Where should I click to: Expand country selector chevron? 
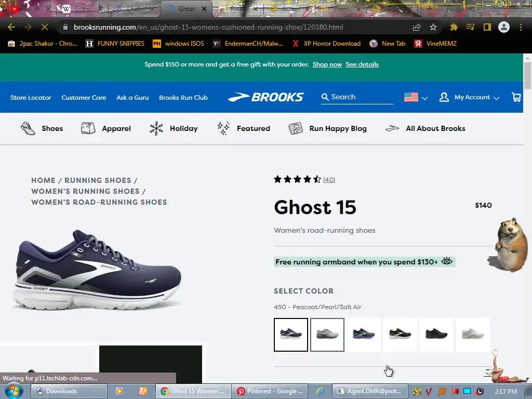(424, 98)
